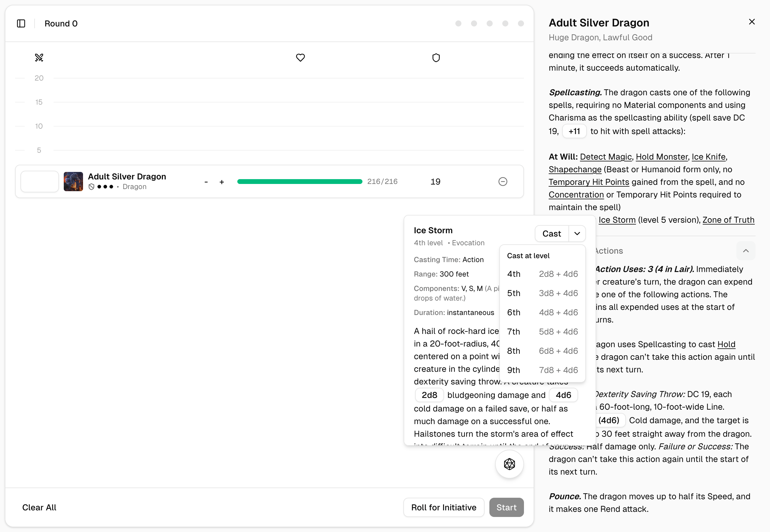Screen dimensions: 770x532
Task: Roll for Initiative
Action: click(x=444, y=507)
